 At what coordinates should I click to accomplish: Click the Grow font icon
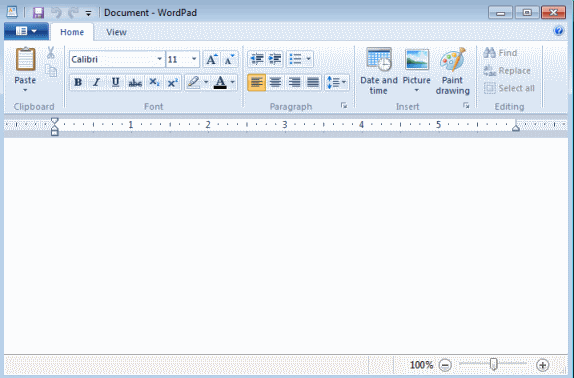(211, 59)
